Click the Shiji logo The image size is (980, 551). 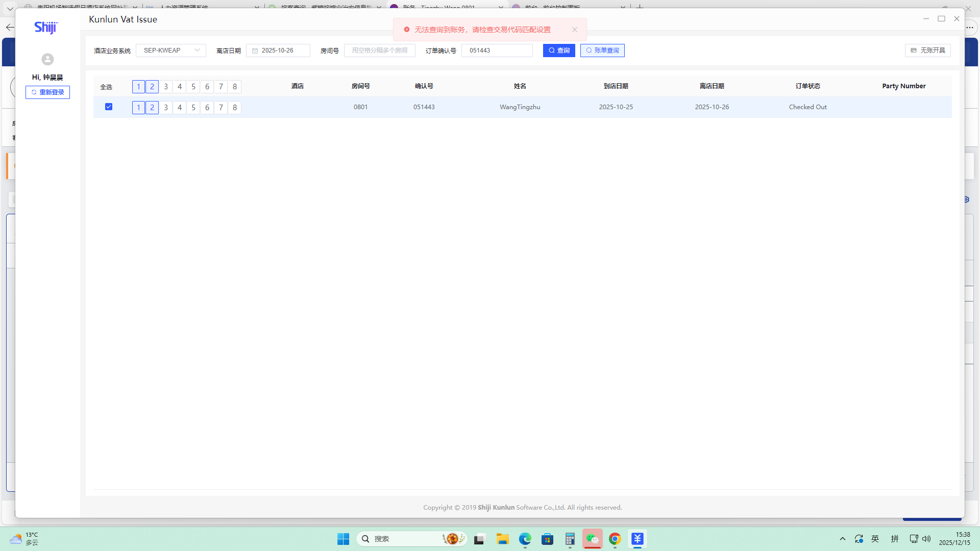pyautogui.click(x=46, y=28)
